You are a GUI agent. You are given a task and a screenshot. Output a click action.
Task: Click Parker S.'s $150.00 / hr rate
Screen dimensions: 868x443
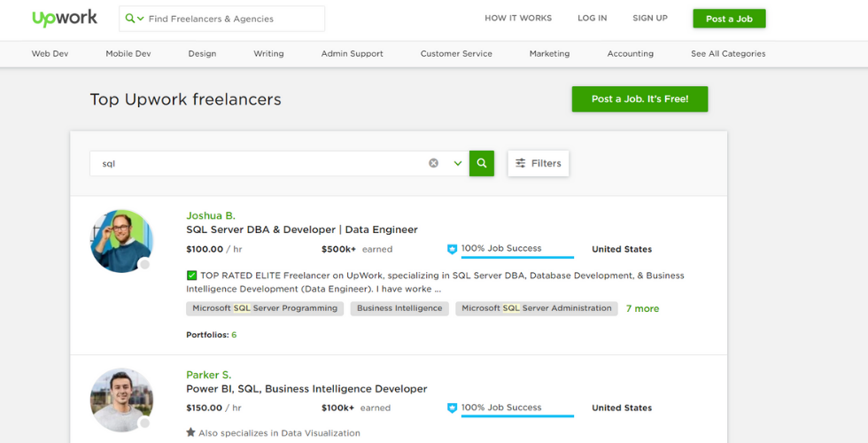point(214,408)
